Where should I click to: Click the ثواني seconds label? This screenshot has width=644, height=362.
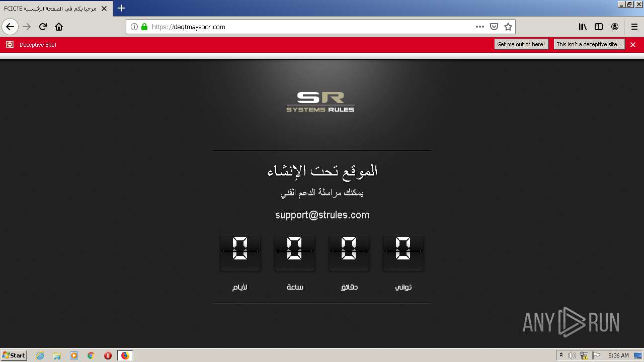click(404, 287)
